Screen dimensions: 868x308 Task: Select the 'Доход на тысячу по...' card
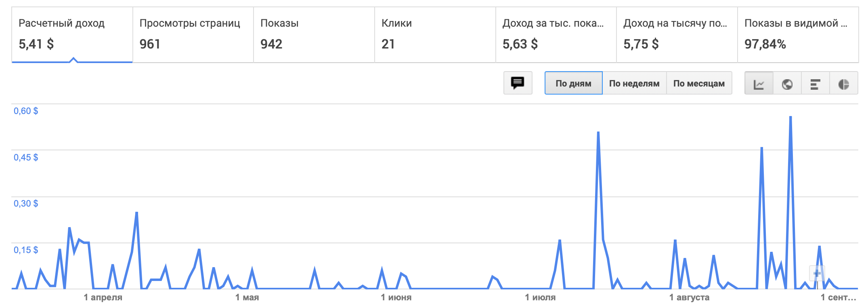click(x=674, y=34)
